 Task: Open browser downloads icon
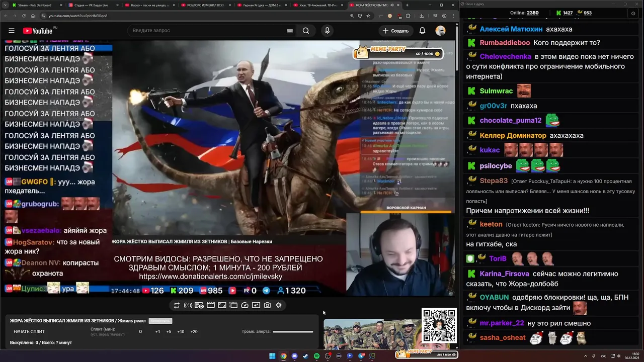pyautogui.click(x=422, y=16)
